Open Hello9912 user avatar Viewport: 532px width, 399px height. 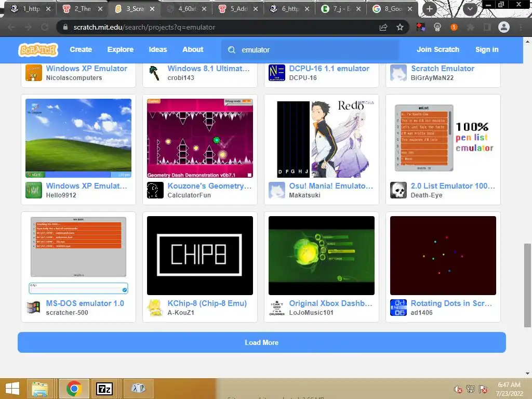click(x=34, y=190)
